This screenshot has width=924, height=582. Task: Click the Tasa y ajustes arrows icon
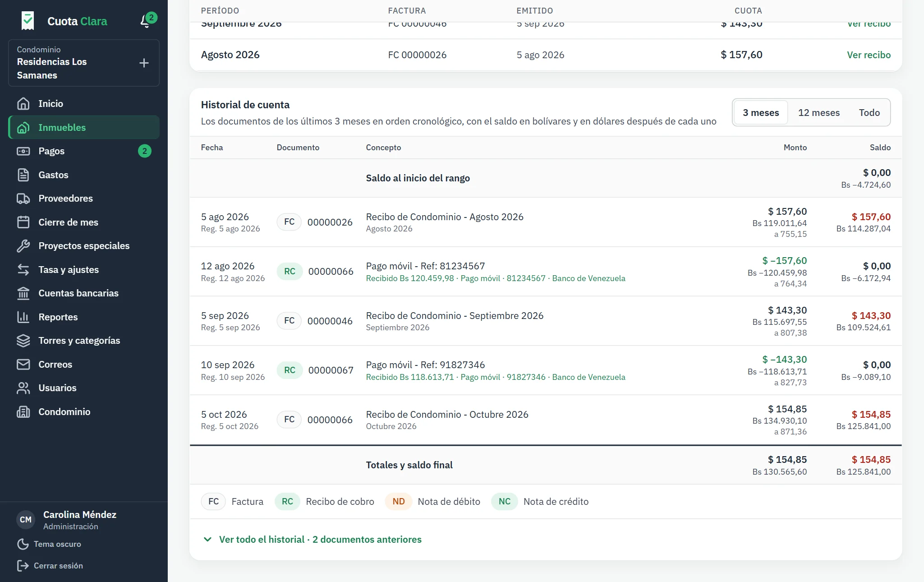(23, 270)
